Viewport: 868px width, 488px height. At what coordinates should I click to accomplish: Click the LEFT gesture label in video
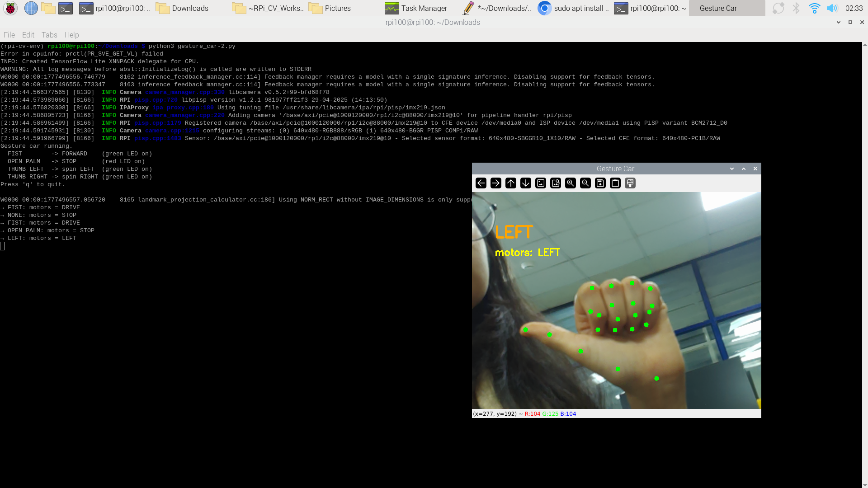[514, 232]
